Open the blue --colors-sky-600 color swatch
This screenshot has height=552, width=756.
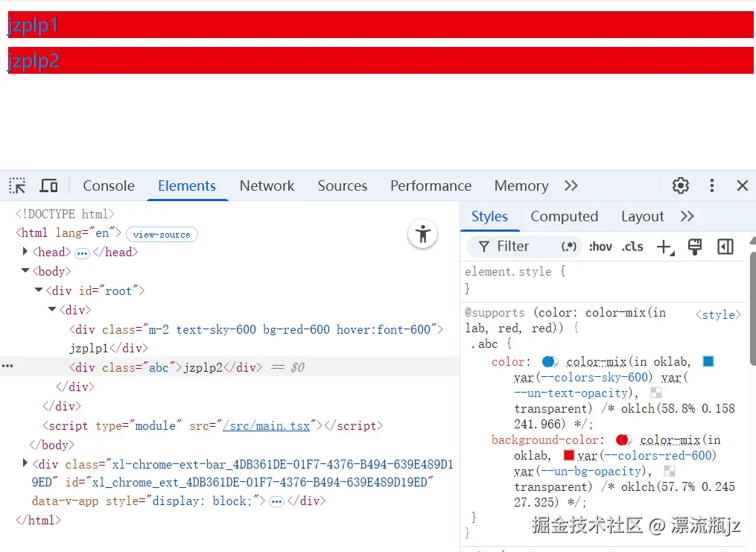tap(708, 361)
